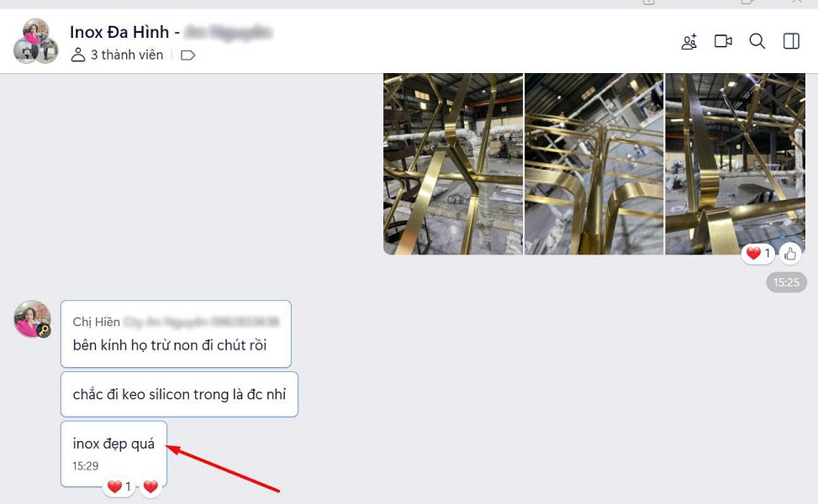Click the heart reaction count on photos
Viewport: 818px width, 504px height.
[x=758, y=254]
